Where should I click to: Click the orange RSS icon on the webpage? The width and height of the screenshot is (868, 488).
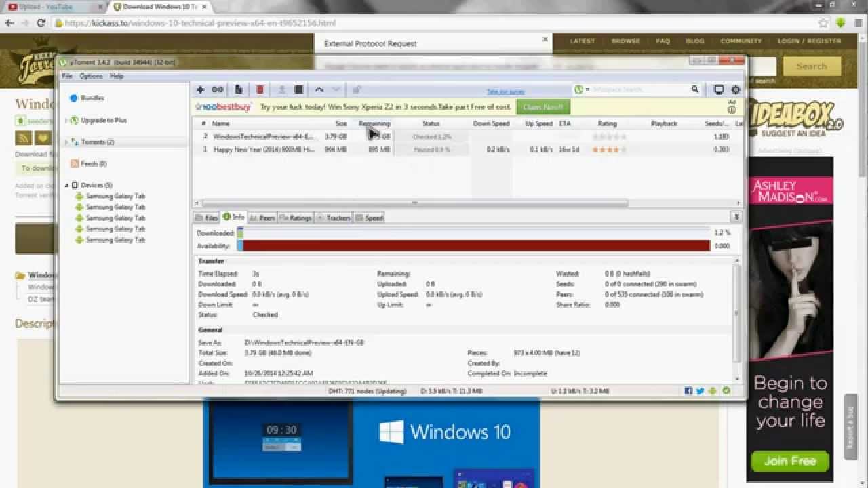(24, 138)
